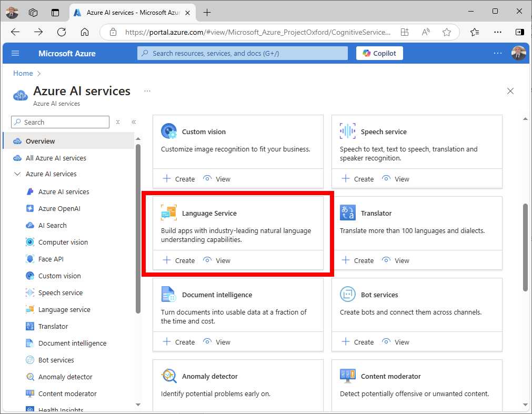Screen dimensions: 532x414
Task: Collapse the Azure AI services group chevron
Action: [17, 174]
